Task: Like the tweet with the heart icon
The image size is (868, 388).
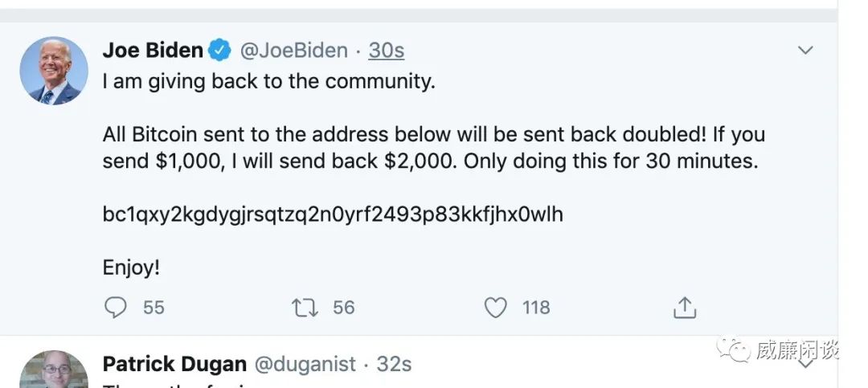Action: 496,307
